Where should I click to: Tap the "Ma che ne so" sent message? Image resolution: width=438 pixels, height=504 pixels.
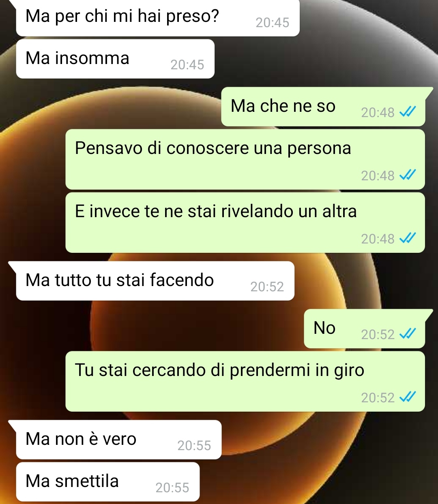323,107
